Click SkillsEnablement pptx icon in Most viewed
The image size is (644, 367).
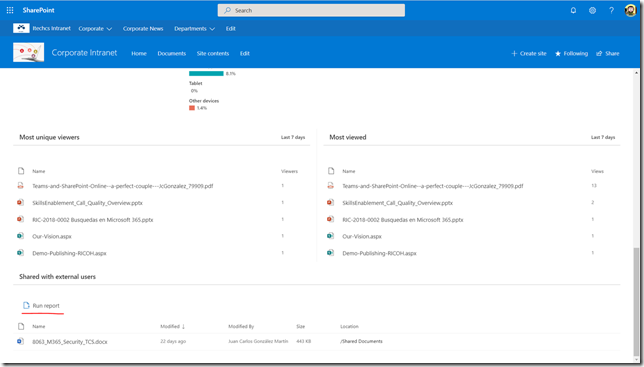tap(330, 202)
